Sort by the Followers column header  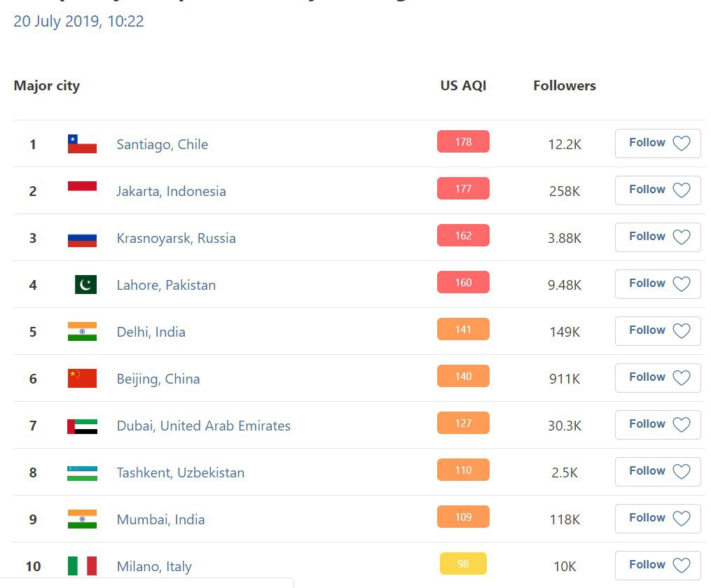[565, 85]
